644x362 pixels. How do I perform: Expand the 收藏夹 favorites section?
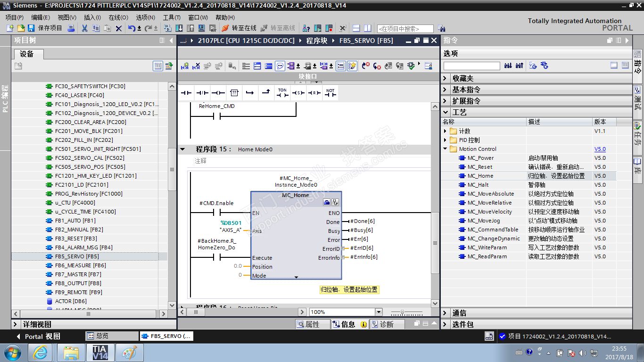click(x=446, y=78)
